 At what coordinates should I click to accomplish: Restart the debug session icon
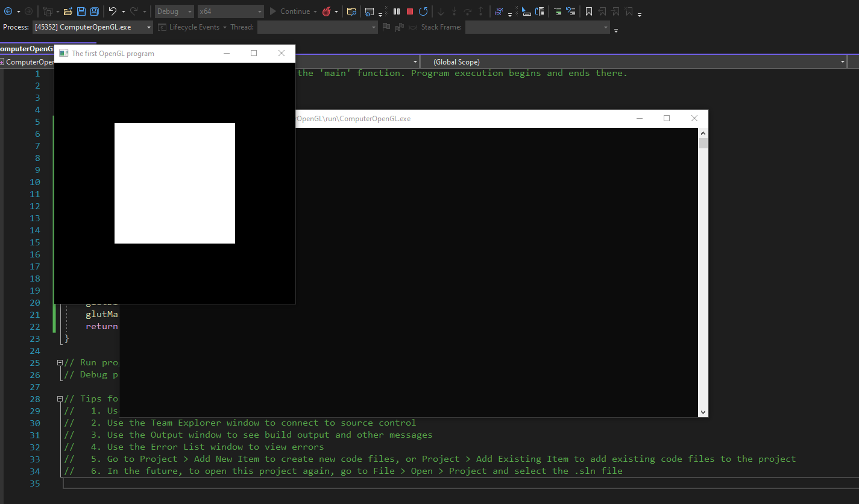click(423, 11)
